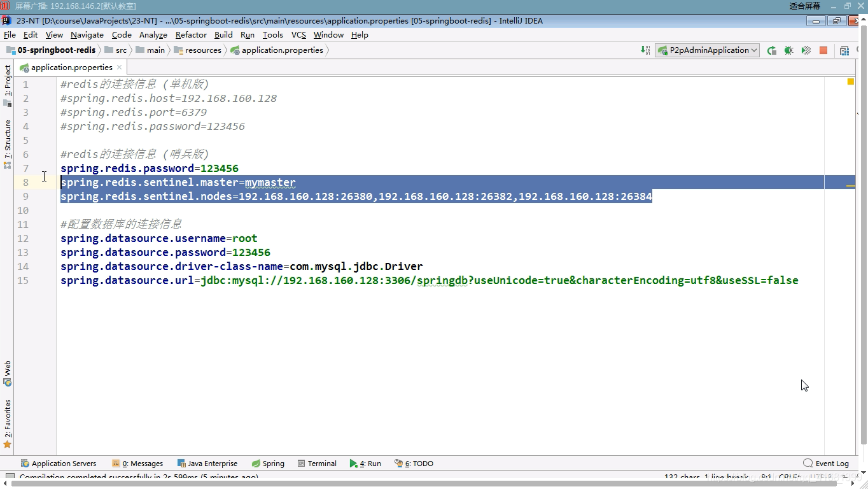
Task: Open the P2pAdminApplication run configuration dropdown
Action: (x=707, y=50)
